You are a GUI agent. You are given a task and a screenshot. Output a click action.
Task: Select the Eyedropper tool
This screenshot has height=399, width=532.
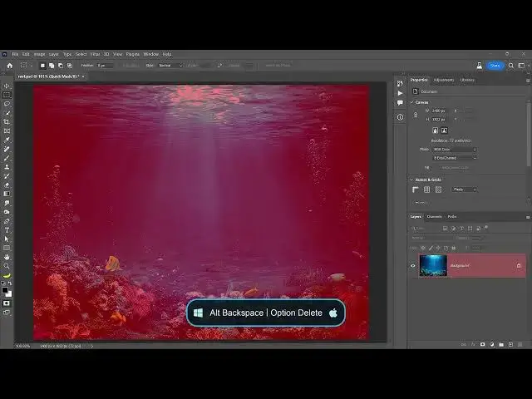click(7, 140)
